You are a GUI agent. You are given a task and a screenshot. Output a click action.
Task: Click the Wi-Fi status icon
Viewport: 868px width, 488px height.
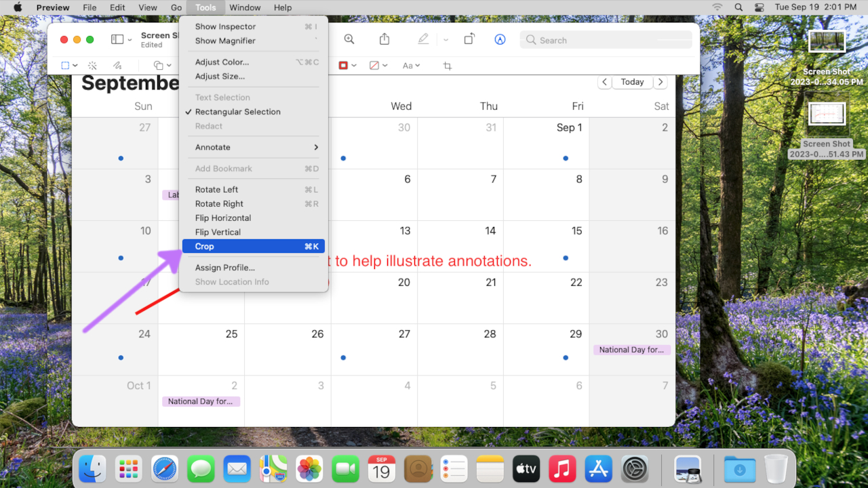717,7
